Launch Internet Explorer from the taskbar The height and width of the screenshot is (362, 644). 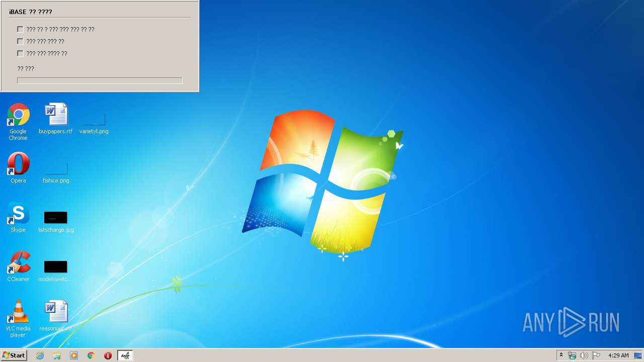pyautogui.click(x=40, y=355)
